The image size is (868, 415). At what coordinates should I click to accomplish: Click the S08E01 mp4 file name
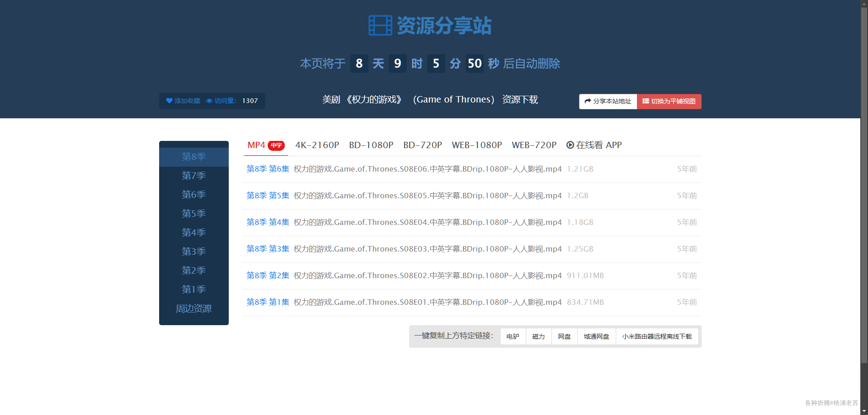(428, 302)
